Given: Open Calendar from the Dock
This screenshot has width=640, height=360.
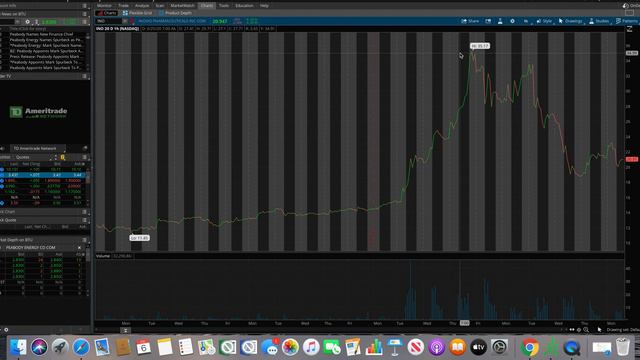Looking at the screenshot, I should pyautogui.click(x=143, y=347).
